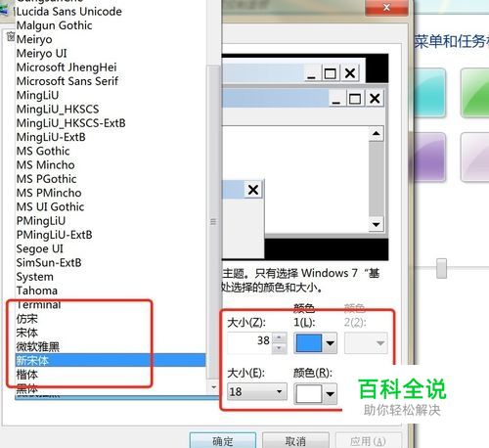The image size is (489, 448).
Task: Increase 大小(Z) value with up spinner
Action: (279, 337)
